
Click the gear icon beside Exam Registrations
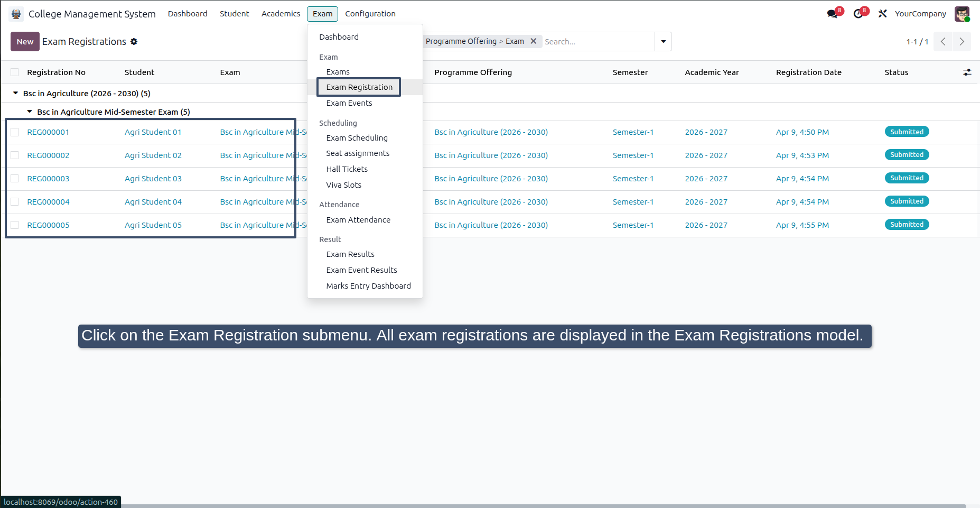point(134,42)
